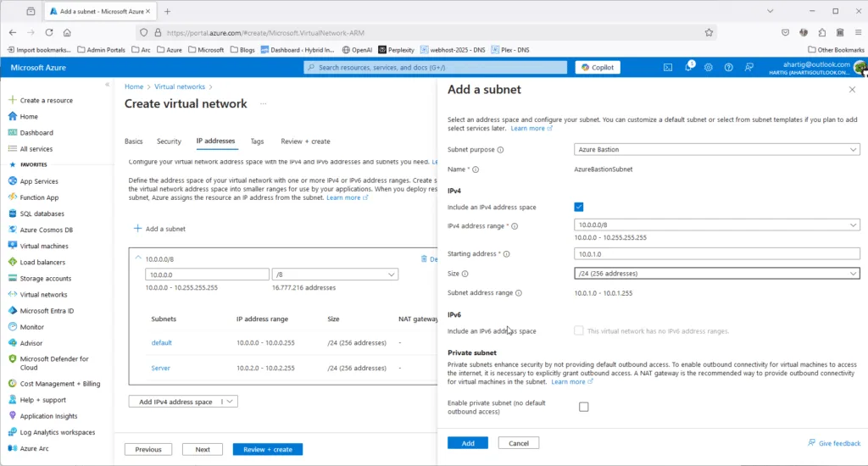Switch to Review + create tab
This screenshot has width=868, height=466.
pyautogui.click(x=305, y=141)
